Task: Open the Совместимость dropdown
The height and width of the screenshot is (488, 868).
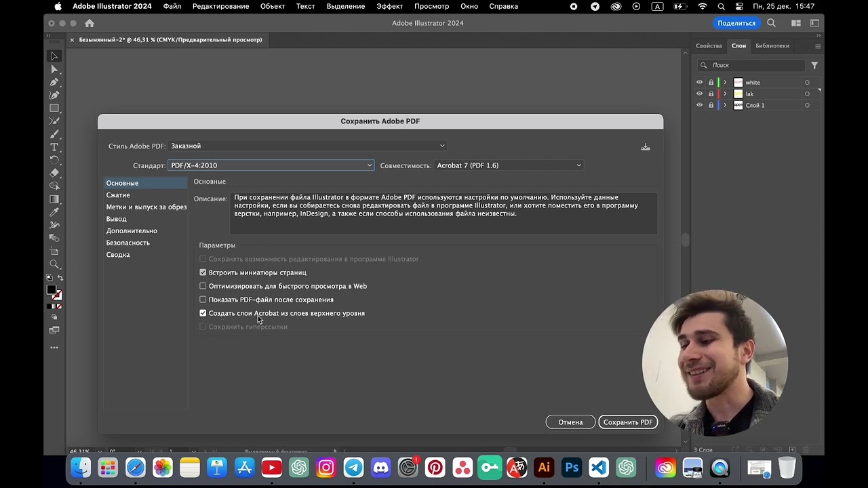Action: 509,165
